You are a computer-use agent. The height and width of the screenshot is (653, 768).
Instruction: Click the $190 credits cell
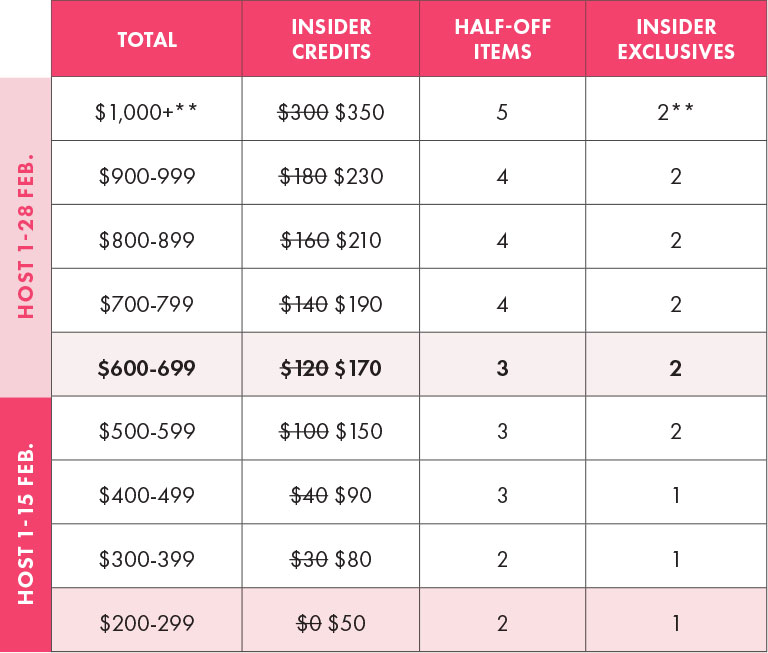pyautogui.click(x=331, y=301)
